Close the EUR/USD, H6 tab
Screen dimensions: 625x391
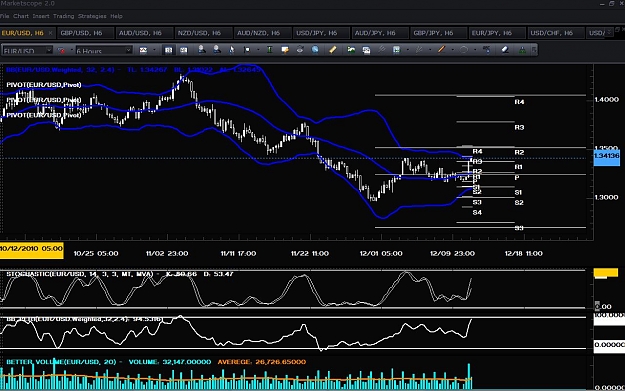click(x=50, y=33)
